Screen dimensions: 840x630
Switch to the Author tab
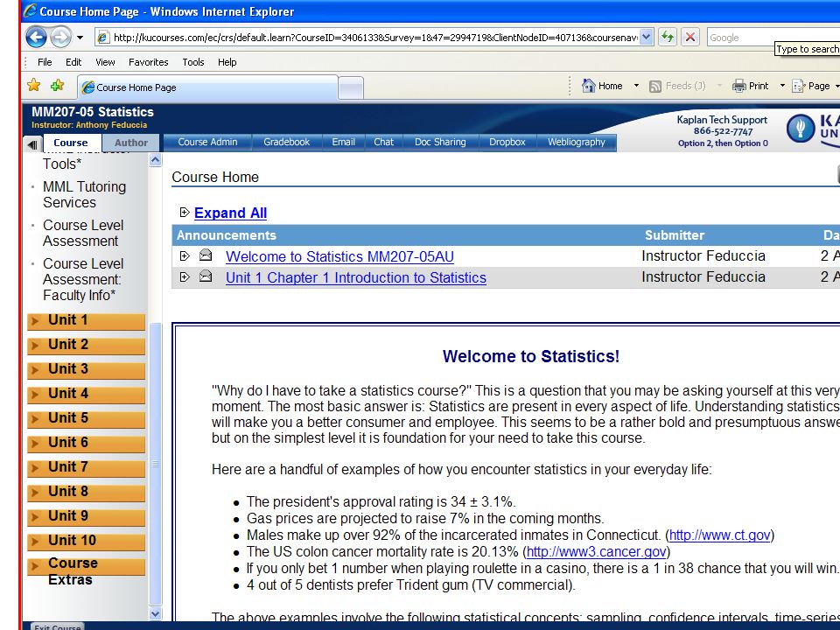click(x=130, y=143)
